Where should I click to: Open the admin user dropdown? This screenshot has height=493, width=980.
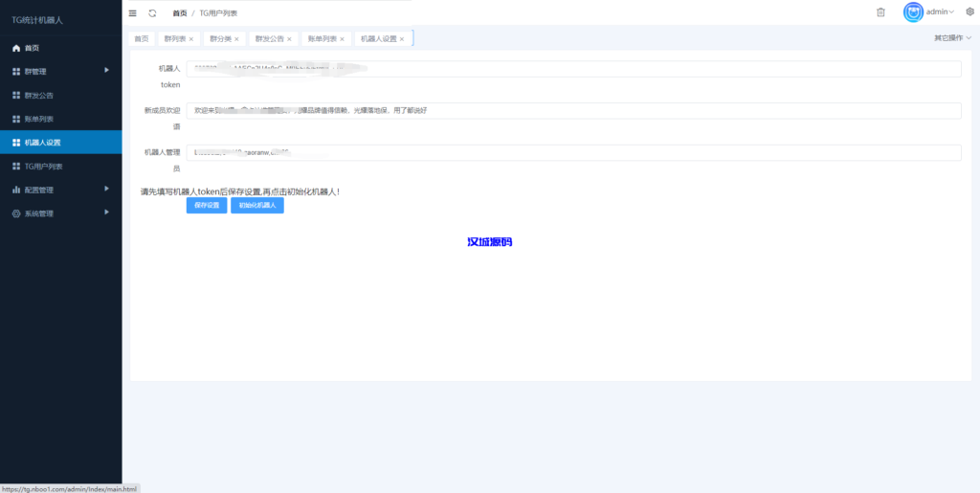pos(943,11)
